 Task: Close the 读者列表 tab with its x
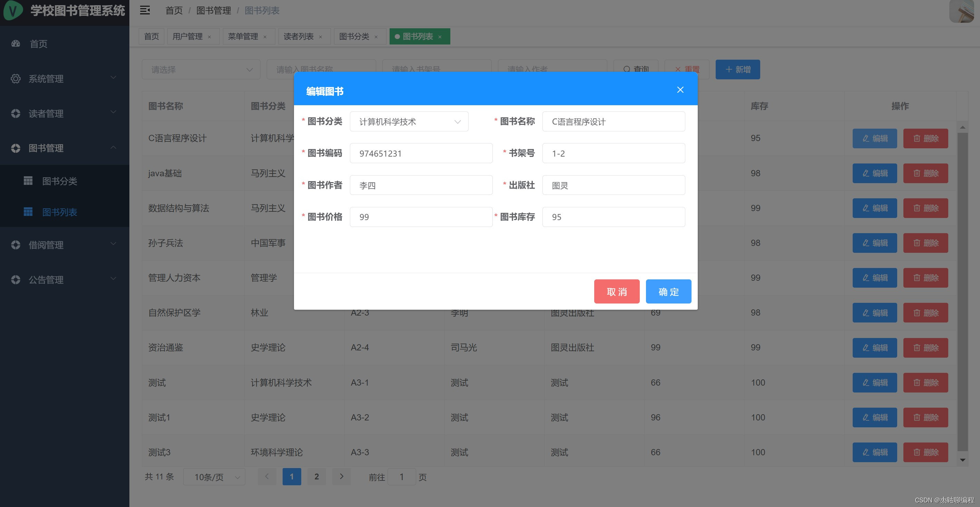tap(320, 37)
